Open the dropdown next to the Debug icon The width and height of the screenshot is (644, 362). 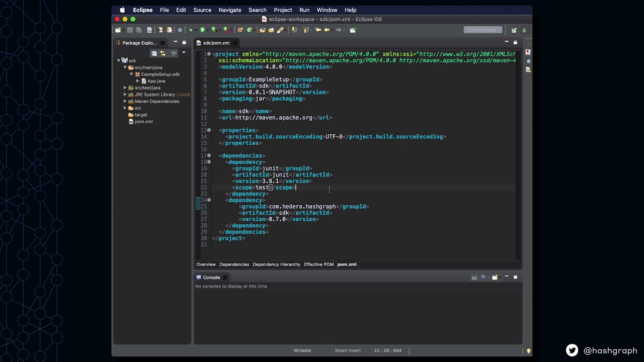(196, 30)
